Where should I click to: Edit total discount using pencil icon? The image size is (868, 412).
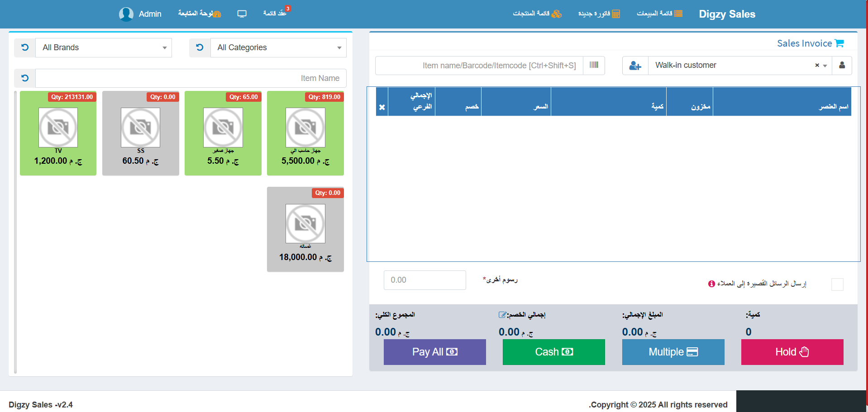pos(502,315)
